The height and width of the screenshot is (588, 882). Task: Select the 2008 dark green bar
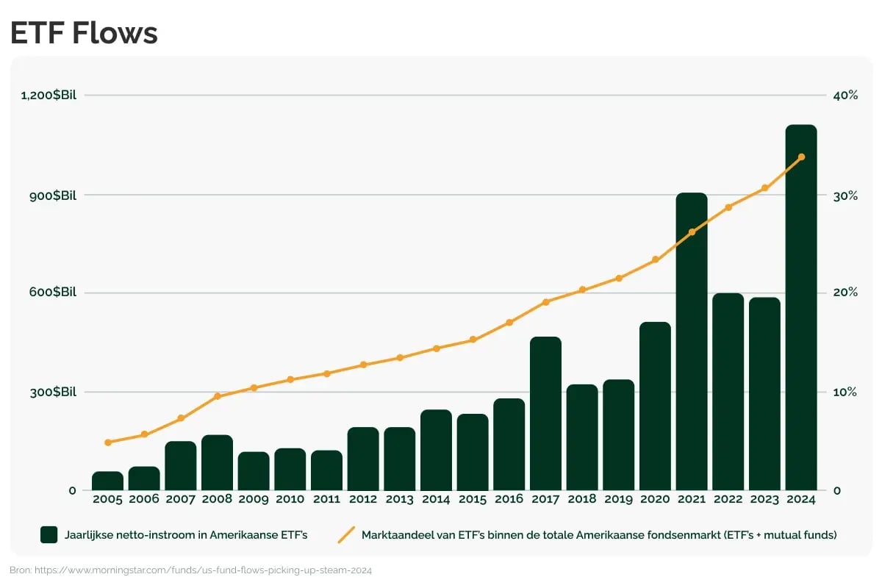tap(217, 462)
